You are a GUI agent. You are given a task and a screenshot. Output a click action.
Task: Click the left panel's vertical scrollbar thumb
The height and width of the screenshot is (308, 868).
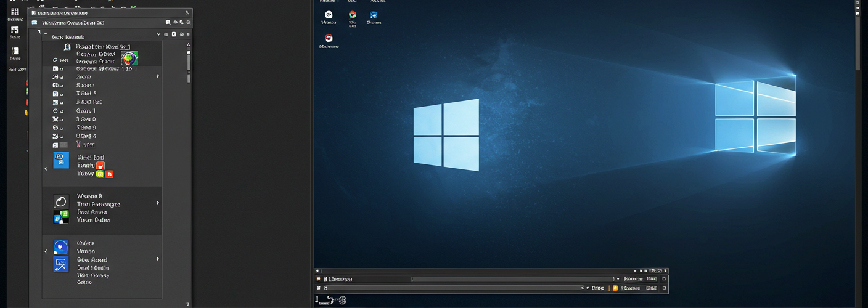(x=189, y=61)
